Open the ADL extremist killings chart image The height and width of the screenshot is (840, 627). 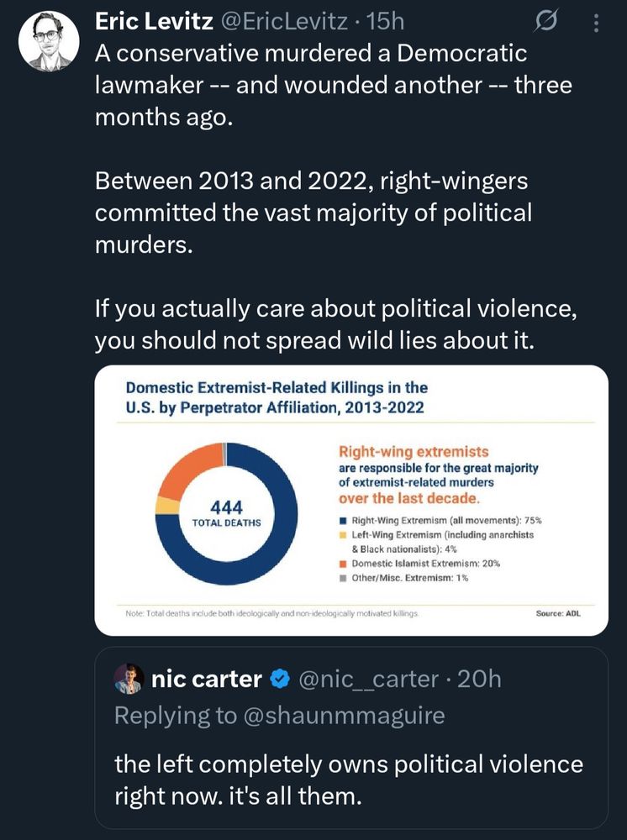350,499
